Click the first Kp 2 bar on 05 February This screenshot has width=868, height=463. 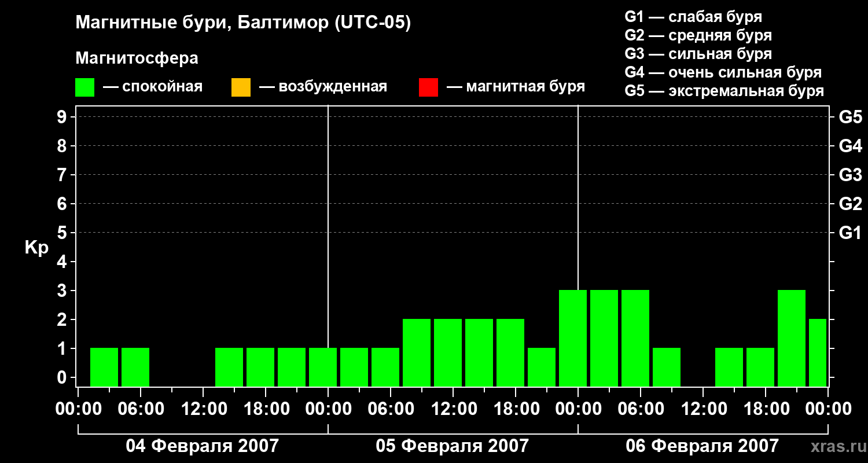pyautogui.click(x=417, y=352)
